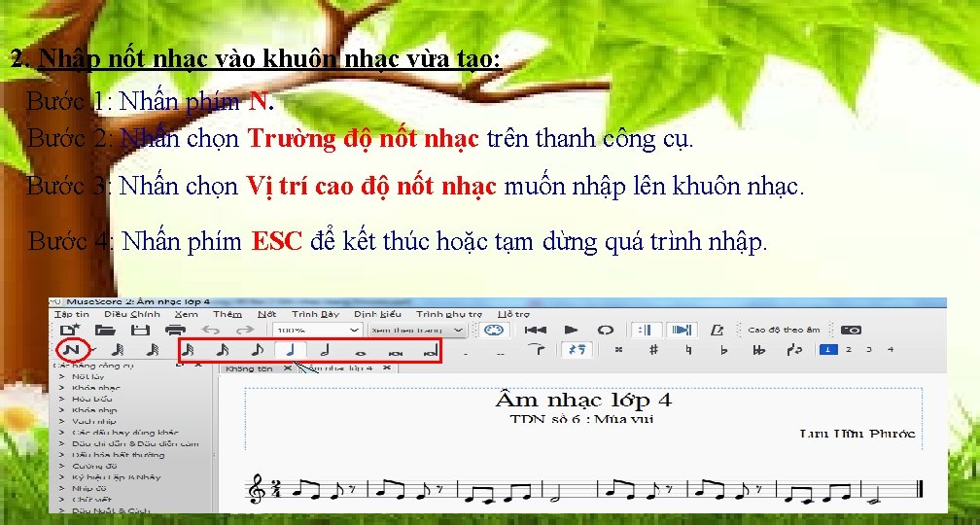Viewport: 980px width, 525px height.
Task: Create a new score with the New icon
Action: [x=69, y=330]
